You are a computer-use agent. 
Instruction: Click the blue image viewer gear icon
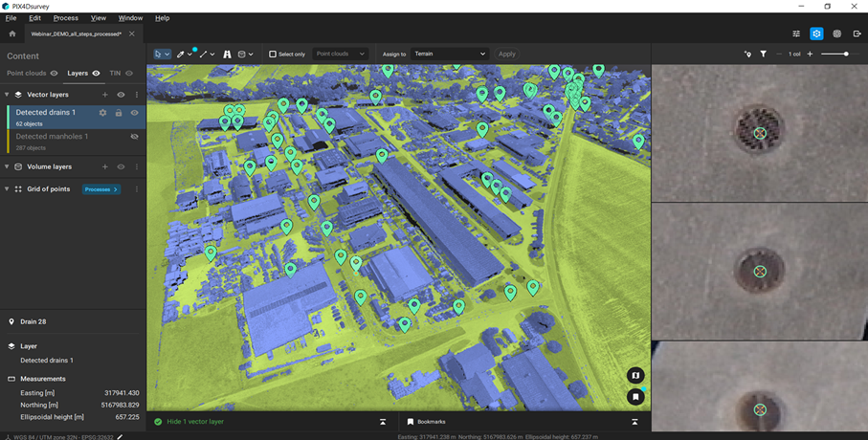[x=816, y=33]
